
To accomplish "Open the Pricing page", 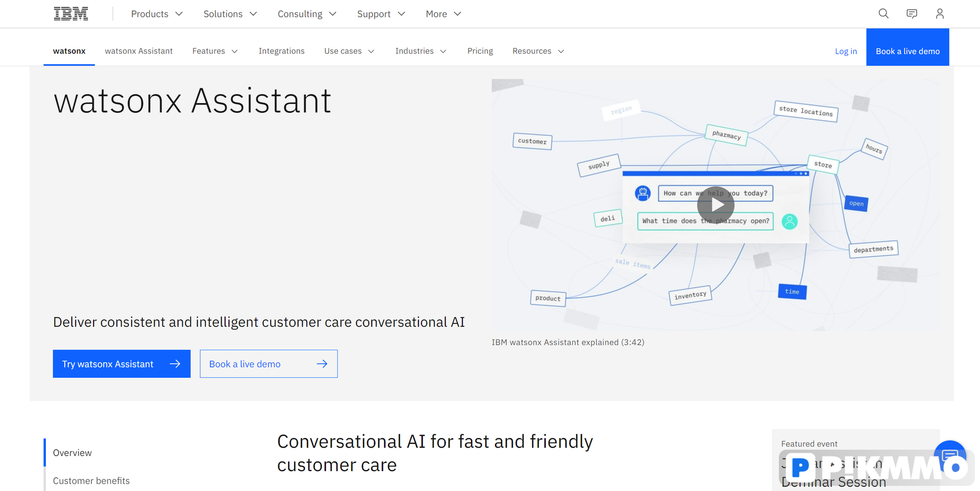I will pyautogui.click(x=480, y=51).
